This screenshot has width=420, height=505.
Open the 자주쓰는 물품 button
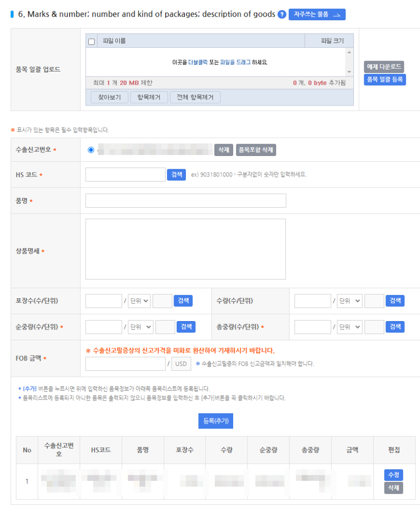317,14
